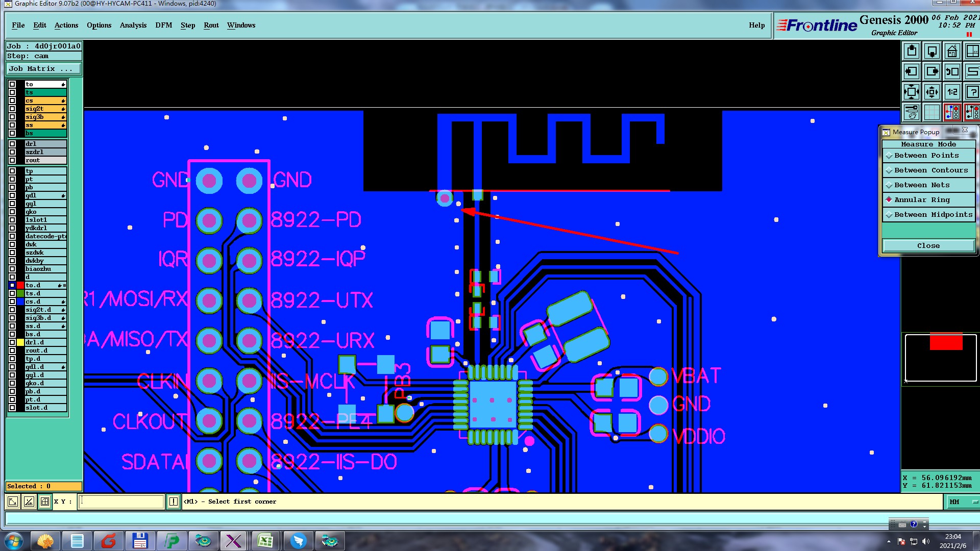Screen dimensions: 980x551
Task: Toggle checkbox for sig2t layer
Action: pos(12,109)
